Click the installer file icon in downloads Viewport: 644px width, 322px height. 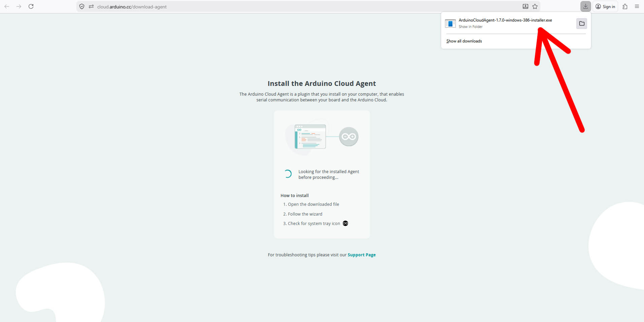coord(450,23)
